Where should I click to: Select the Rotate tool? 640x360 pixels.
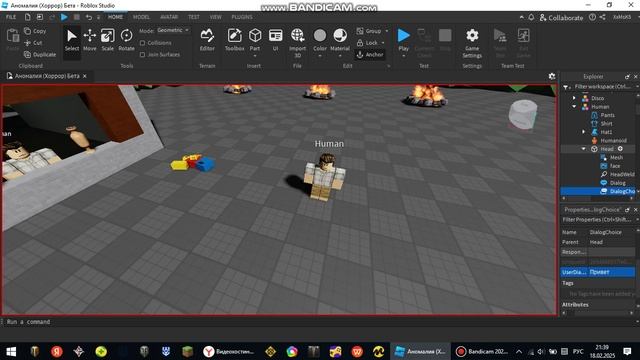126,40
